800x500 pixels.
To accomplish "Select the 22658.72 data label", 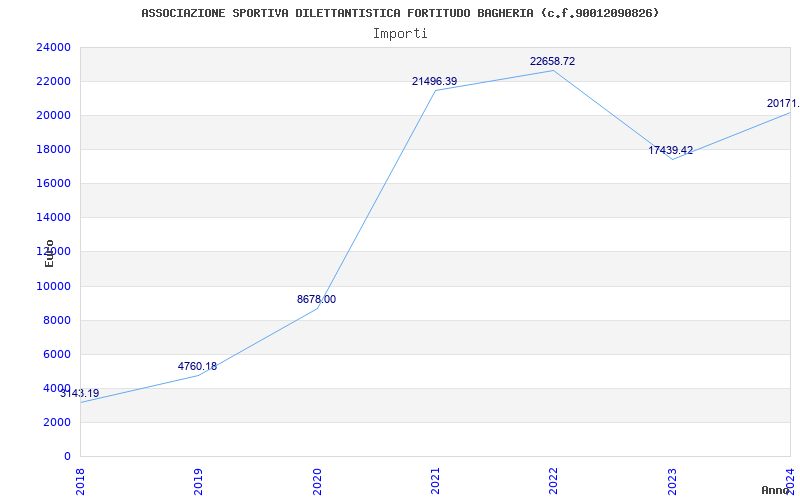I will (553, 61).
